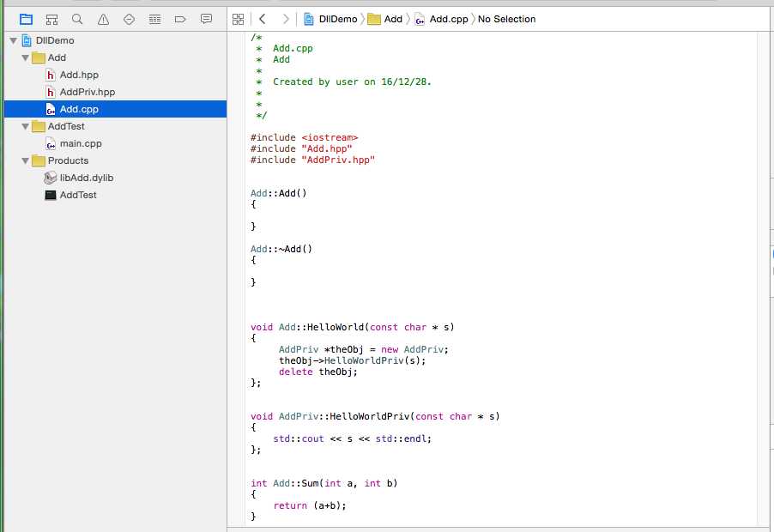Collapse the Add group disclosure triangle
Image resolution: width=774 pixels, height=532 pixels.
coord(25,57)
